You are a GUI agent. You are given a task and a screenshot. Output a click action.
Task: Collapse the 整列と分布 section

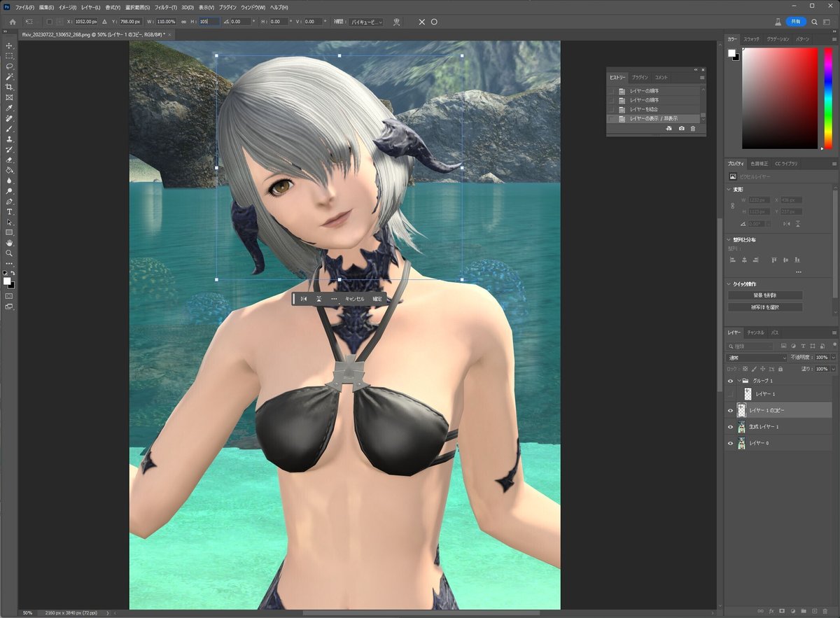[729, 239]
